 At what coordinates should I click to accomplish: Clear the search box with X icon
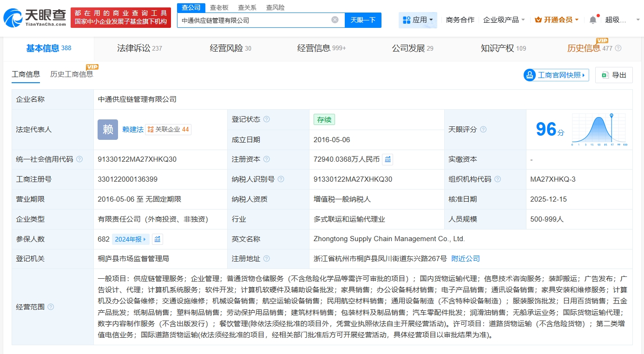(335, 20)
